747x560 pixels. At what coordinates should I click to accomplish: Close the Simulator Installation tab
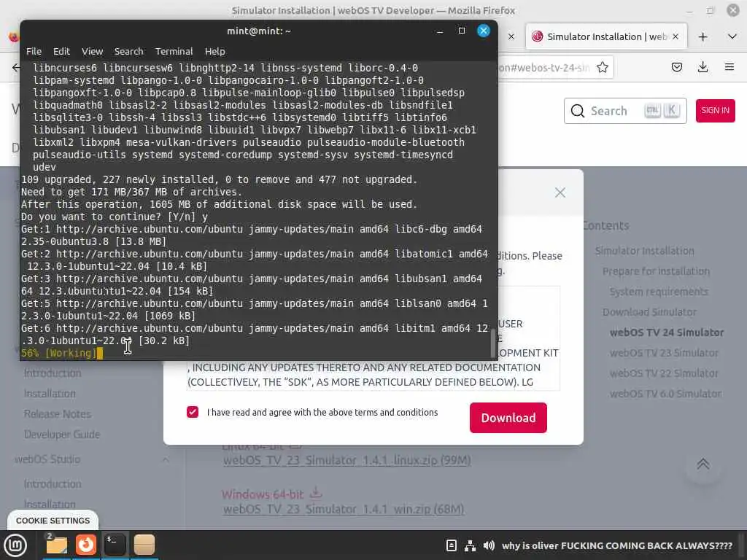pyautogui.click(x=676, y=36)
